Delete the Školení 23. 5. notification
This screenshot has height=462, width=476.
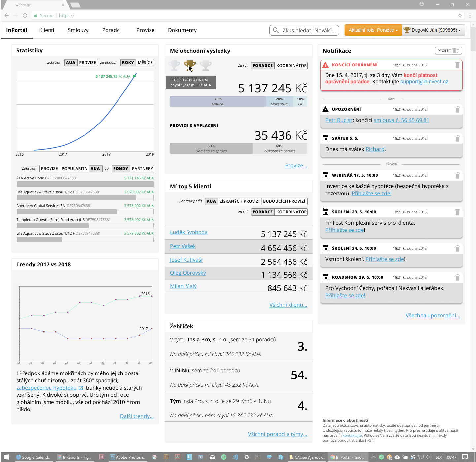457,212
